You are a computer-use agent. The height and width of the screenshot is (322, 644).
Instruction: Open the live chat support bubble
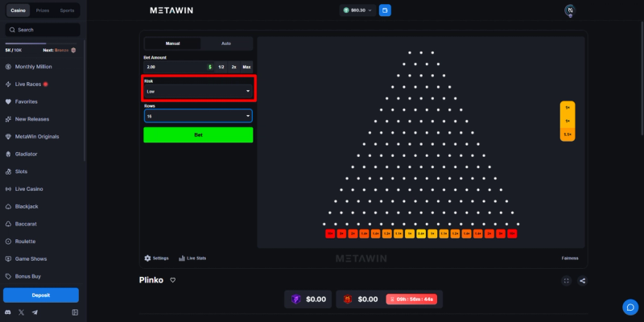(x=630, y=308)
